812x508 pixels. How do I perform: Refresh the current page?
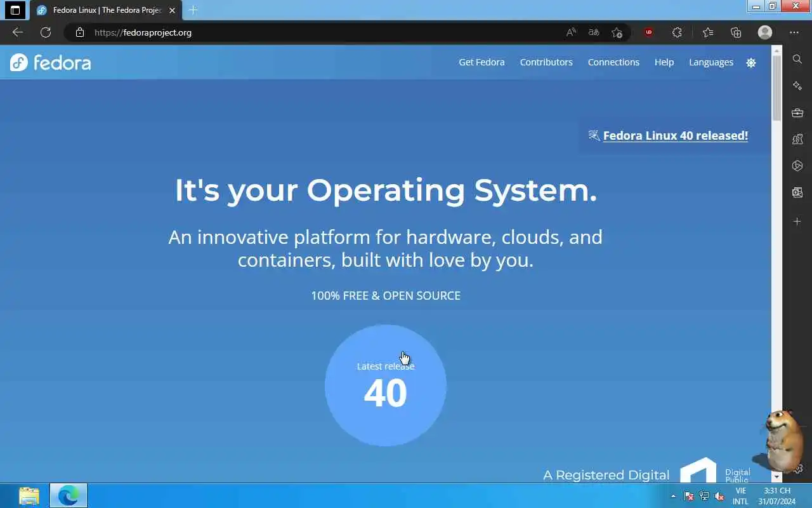click(46, 32)
